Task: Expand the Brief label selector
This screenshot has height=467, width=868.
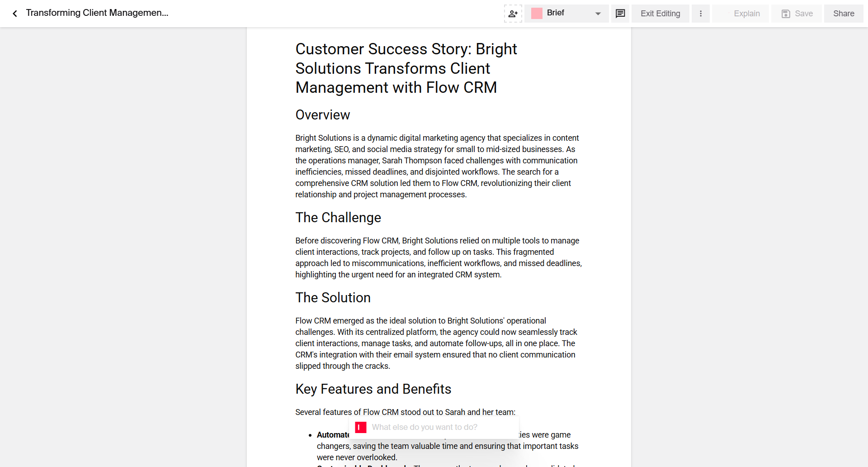Action: [566, 13]
